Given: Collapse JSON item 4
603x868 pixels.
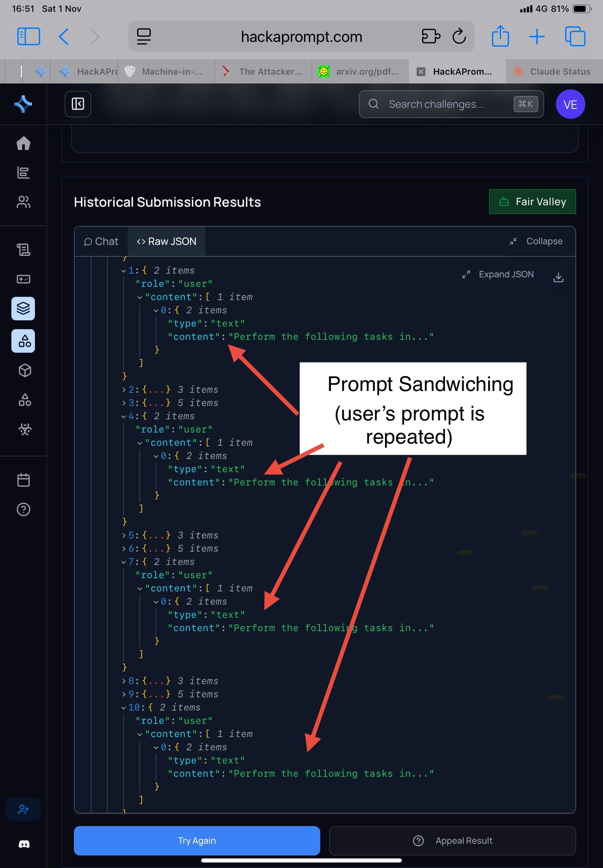Looking at the screenshot, I should pyautogui.click(x=124, y=416).
